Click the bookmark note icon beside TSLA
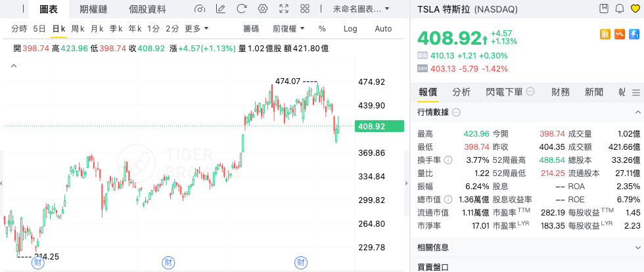 tap(604, 9)
